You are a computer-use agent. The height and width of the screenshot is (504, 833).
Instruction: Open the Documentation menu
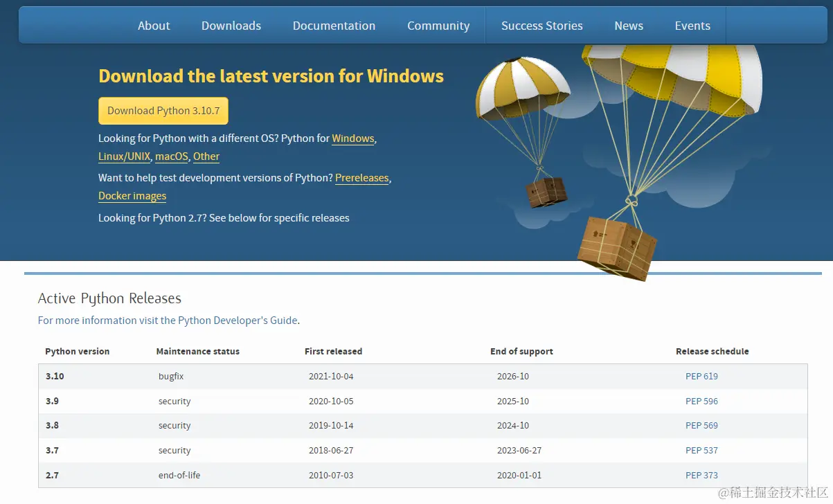pos(334,26)
